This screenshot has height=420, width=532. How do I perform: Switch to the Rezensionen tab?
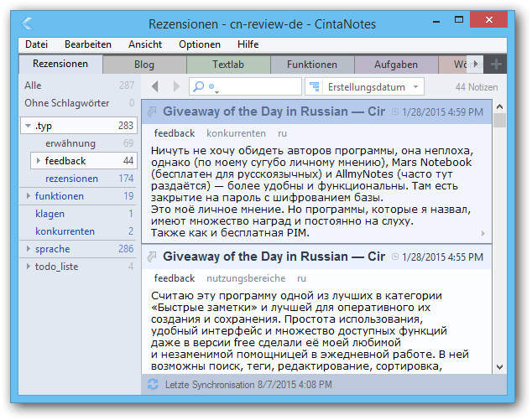pyautogui.click(x=60, y=64)
